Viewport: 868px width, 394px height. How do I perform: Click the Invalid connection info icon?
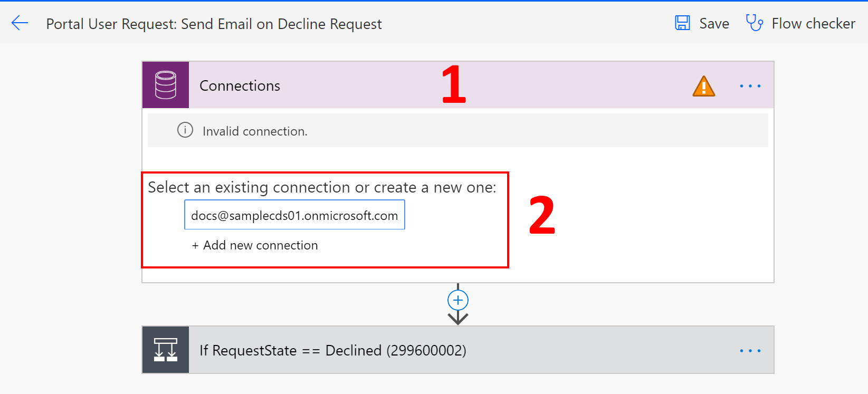coord(185,130)
